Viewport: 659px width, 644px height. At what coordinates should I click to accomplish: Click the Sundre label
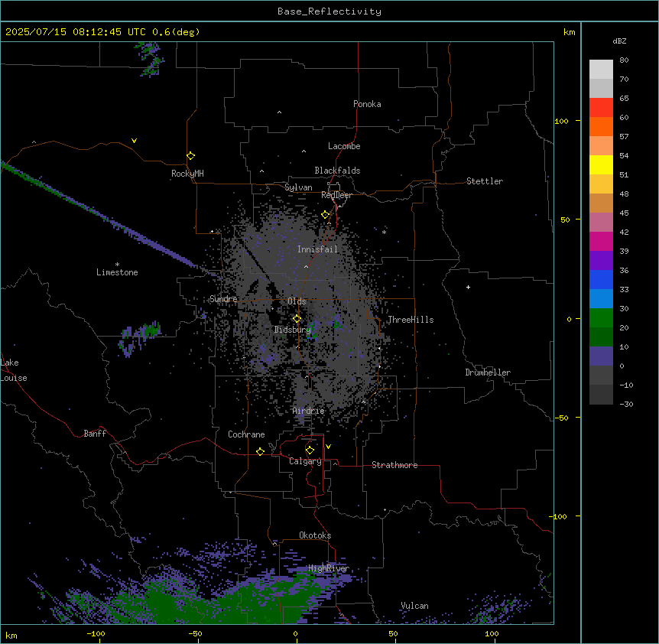coord(223,299)
